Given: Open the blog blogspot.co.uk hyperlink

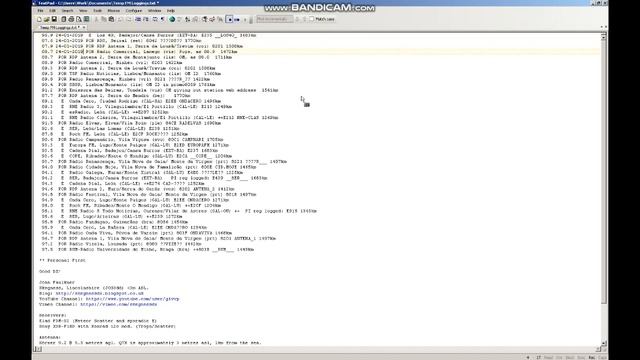Looking at the screenshot, I should point(100,293).
